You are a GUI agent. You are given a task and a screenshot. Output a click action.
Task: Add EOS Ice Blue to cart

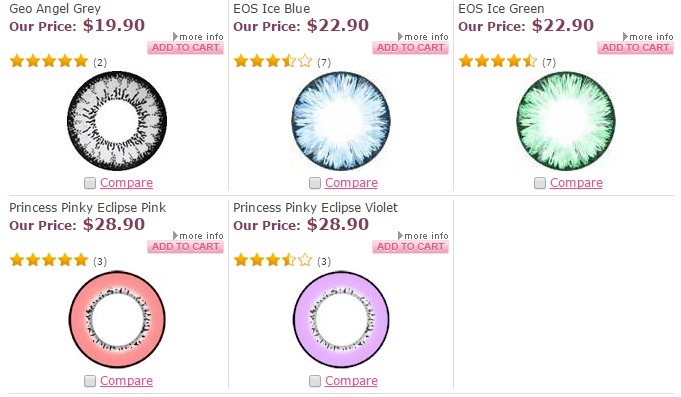(x=410, y=48)
